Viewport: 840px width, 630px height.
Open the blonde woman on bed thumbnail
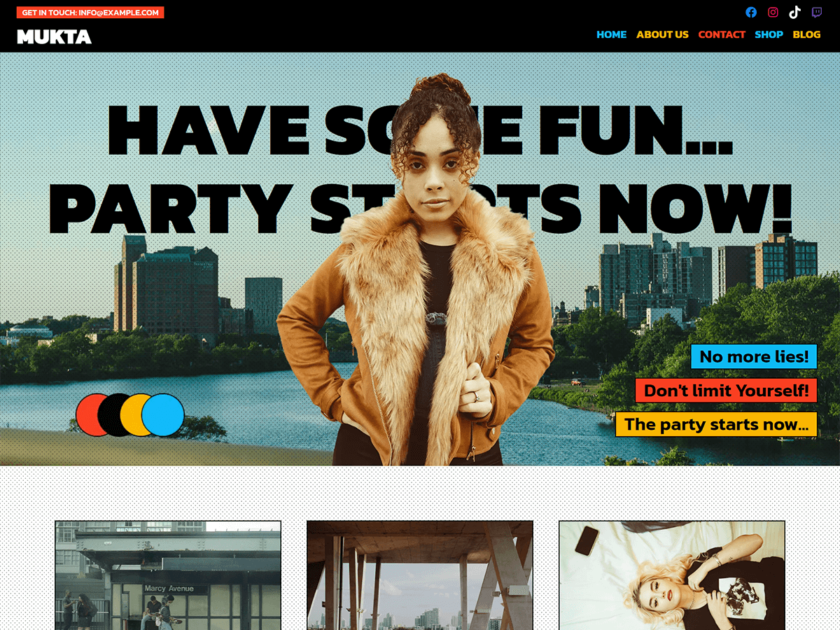tap(672, 575)
